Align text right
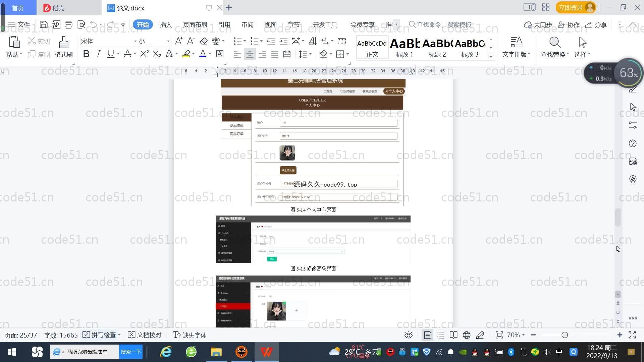The image size is (644, 362). tap(262, 54)
